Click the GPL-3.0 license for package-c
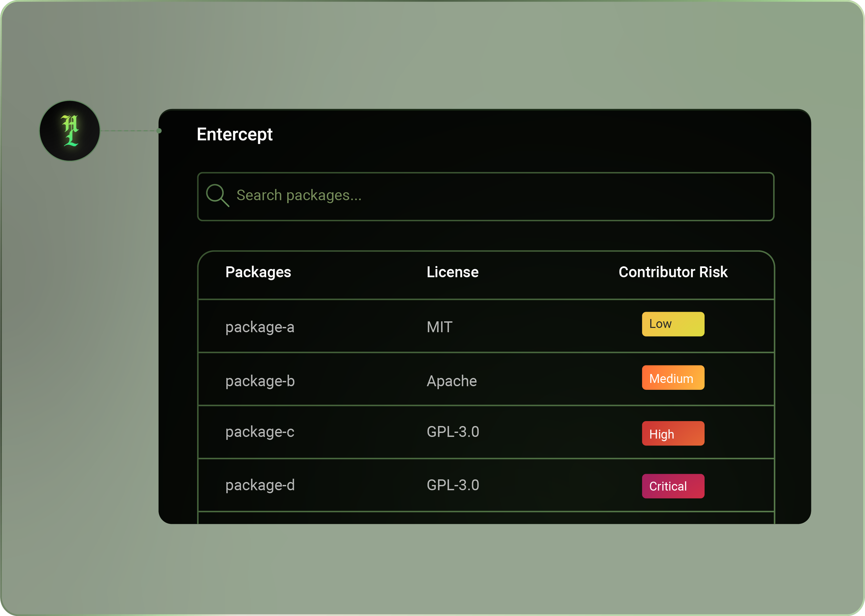Viewport: 865px width, 616px height. (453, 432)
